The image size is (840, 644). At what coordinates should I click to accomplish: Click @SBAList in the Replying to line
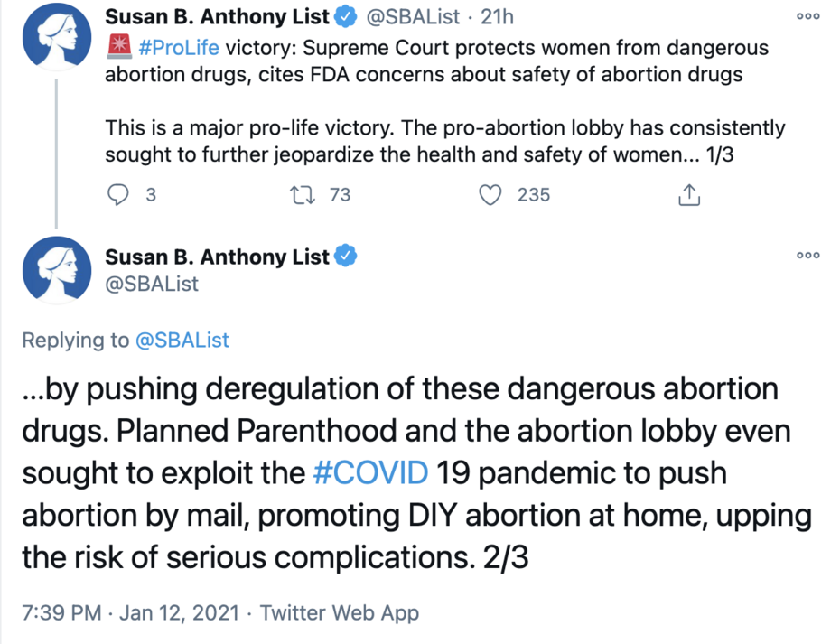[x=182, y=340]
